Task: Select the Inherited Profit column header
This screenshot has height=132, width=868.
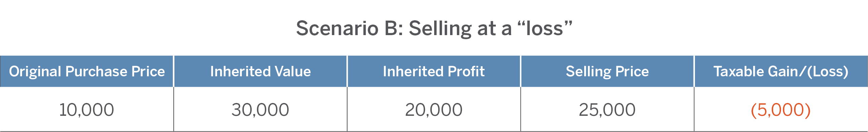Action: point(434,71)
